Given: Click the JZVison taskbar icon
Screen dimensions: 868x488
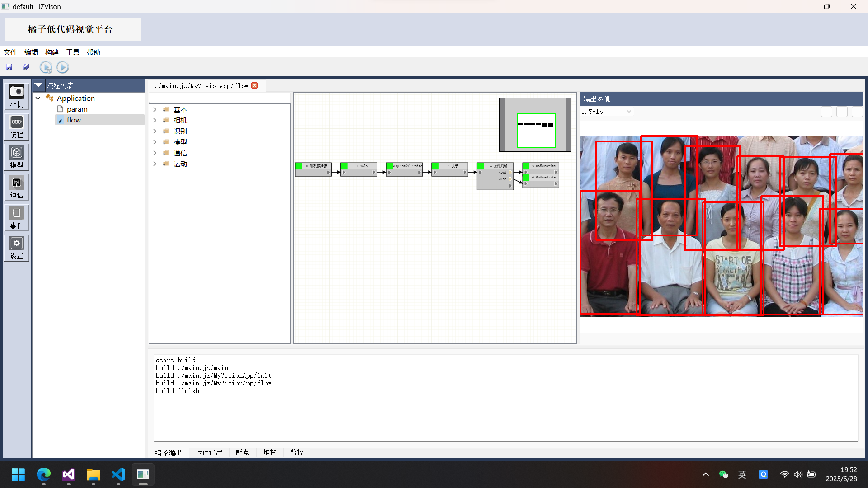Looking at the screenshot, I should point(143,474).
